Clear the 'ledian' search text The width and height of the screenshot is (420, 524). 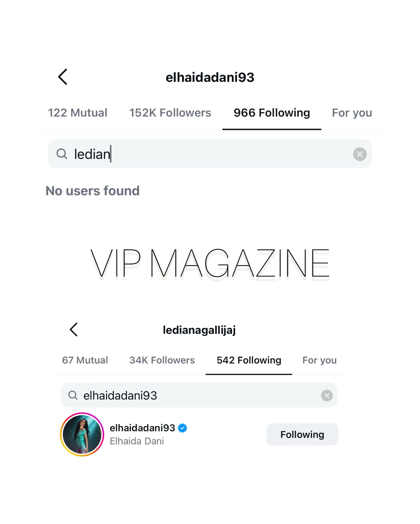[x=359, y=154]
